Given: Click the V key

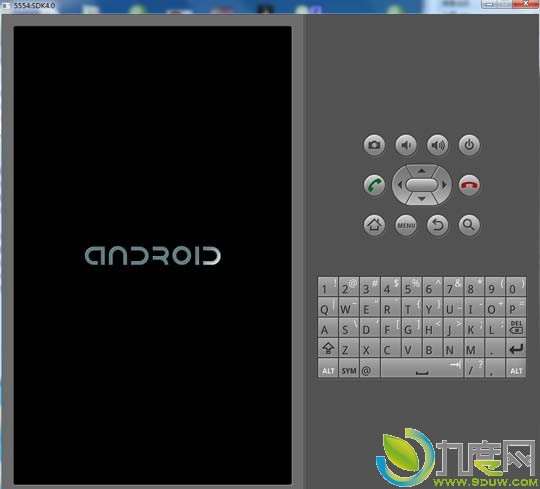Looking at the screenshot, I should click(412, 348).
